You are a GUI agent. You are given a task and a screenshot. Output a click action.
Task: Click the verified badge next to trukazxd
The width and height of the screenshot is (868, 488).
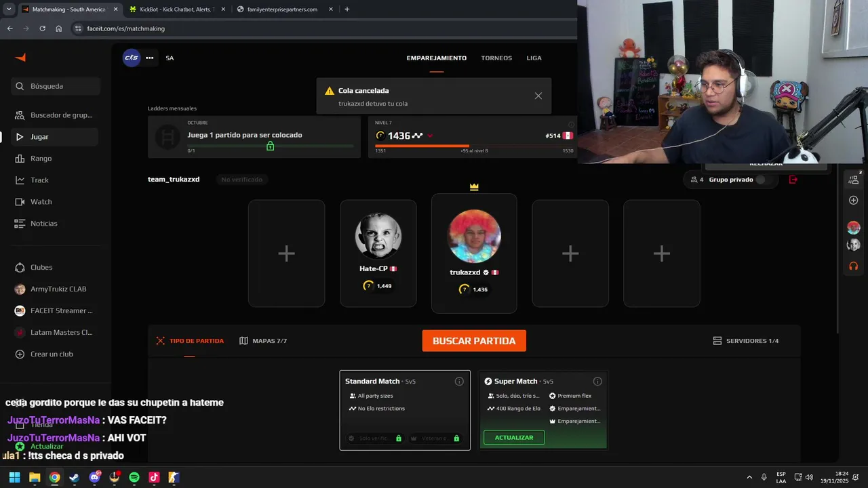tap(486, 272)
